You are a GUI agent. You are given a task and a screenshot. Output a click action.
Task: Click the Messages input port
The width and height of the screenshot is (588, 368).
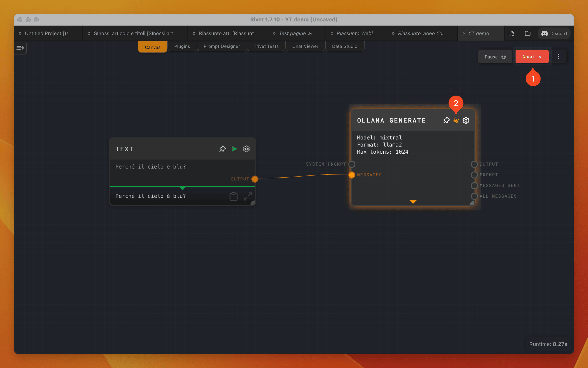pyautogui.click(x=352, y=175)
